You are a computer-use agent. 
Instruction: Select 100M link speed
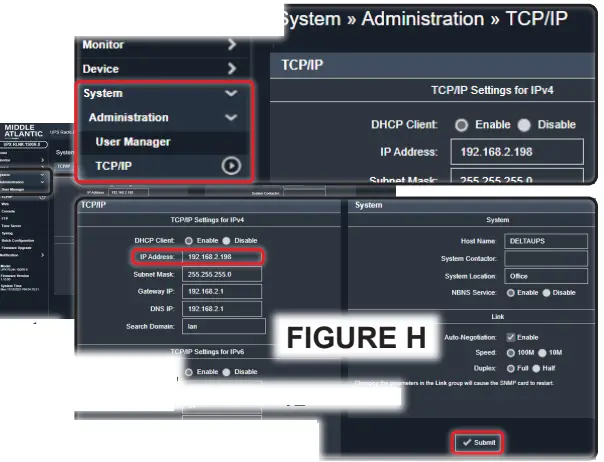click(x=510, y=353)
